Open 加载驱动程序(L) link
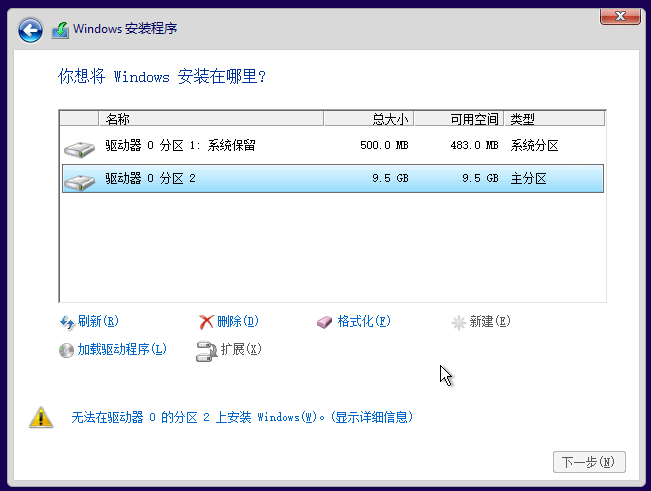651x491 pixels. pyautogui.click(x=122, y=349)
